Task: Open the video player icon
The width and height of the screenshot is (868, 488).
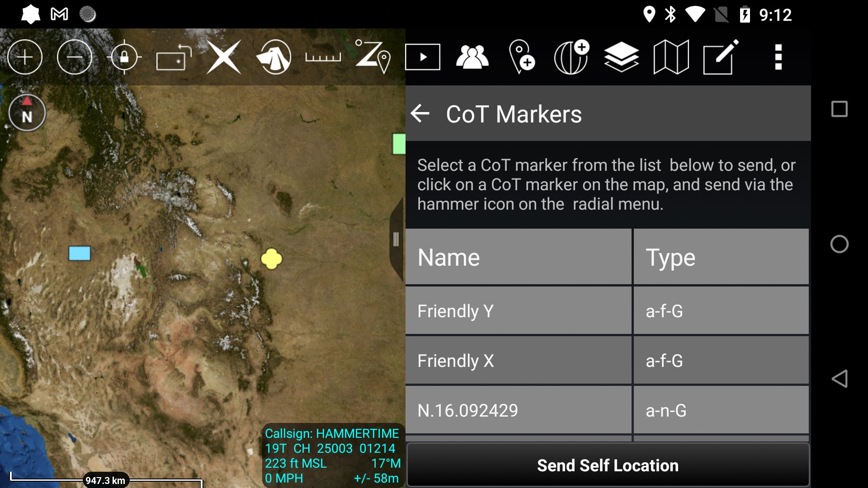Action: tap(423, 57)
